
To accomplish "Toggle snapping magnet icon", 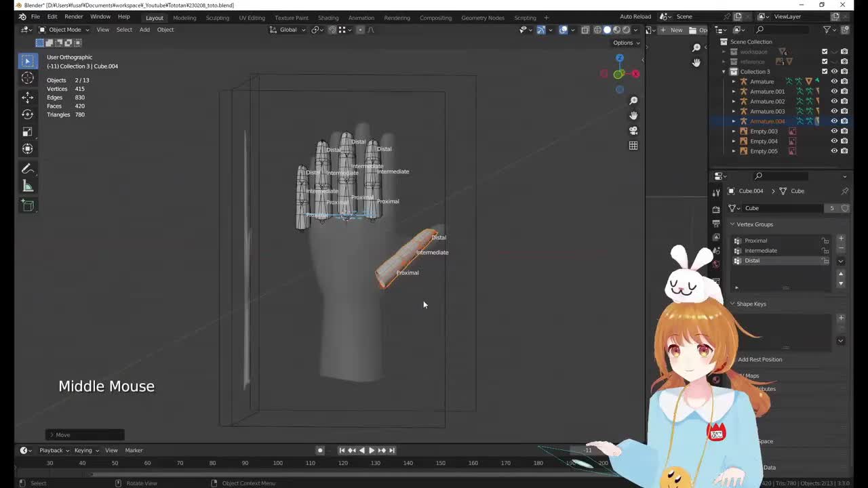I will (332, 30).
